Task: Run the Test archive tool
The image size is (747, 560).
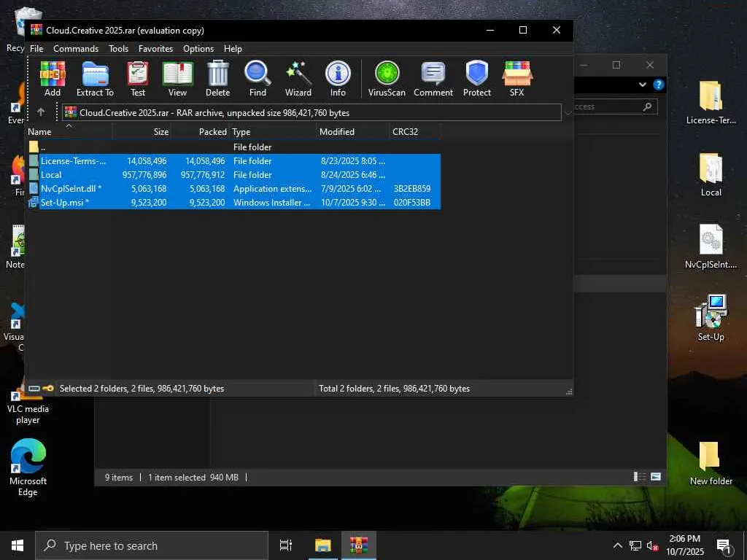Action: click(138, 79)
